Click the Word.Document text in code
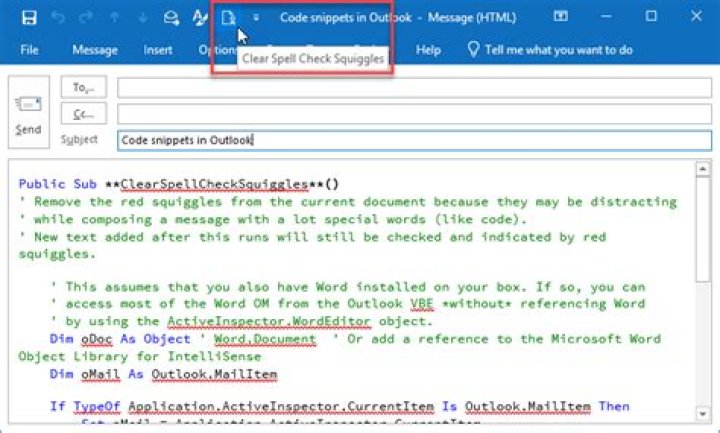Image resolution: width=720 pixels, height=433 pixels. point(265,339)
